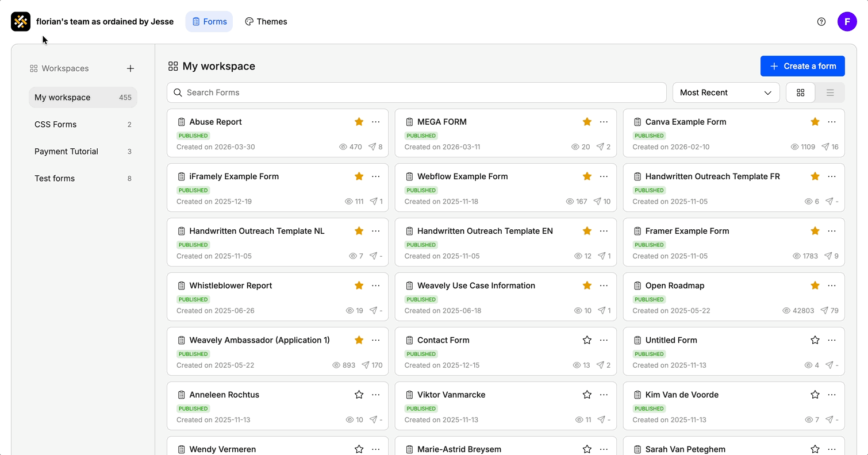Open the purple F user avatar
The height and width of the screenshot is (455, 868).
847,21
